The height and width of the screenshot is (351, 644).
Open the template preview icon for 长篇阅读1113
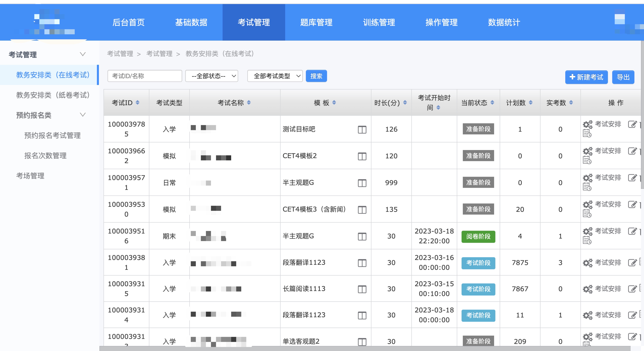pos(362,289)
